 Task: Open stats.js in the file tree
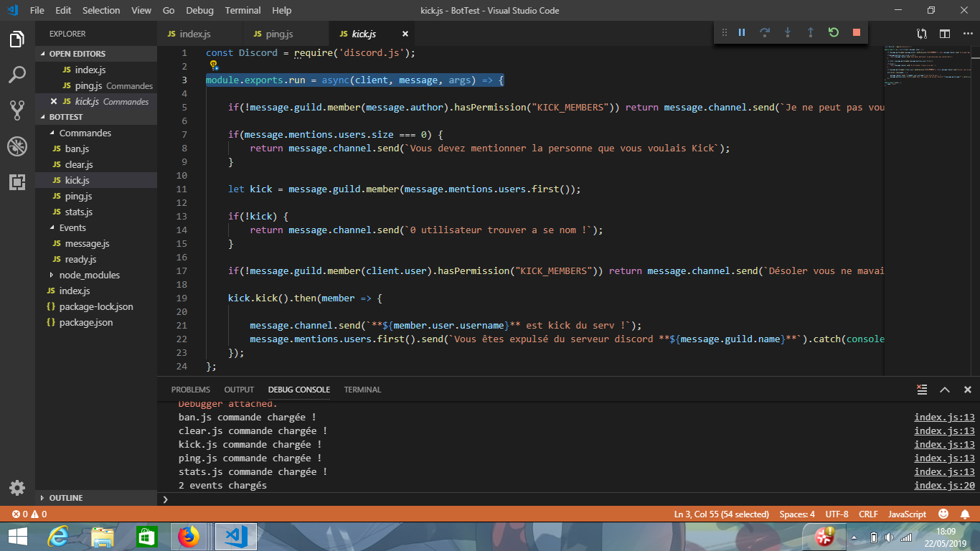[x=96, y=212]
